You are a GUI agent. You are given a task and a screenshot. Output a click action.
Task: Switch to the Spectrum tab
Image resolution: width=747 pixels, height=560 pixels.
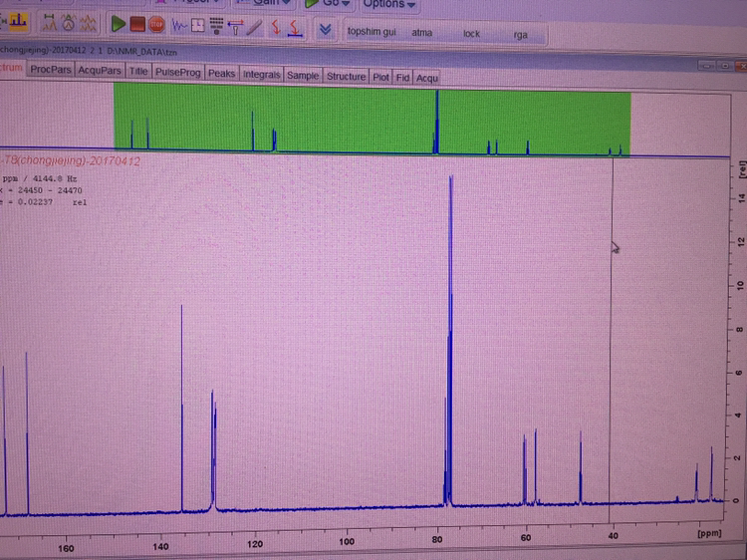click(11, 67)
